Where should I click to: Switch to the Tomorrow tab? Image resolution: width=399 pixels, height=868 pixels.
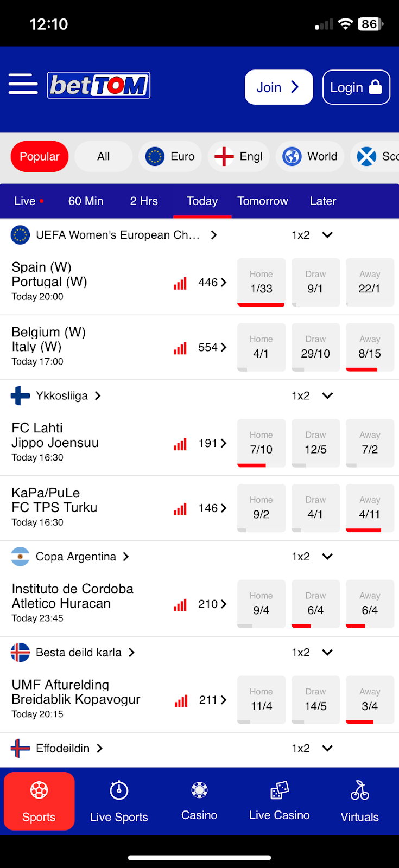pos(263,201)
